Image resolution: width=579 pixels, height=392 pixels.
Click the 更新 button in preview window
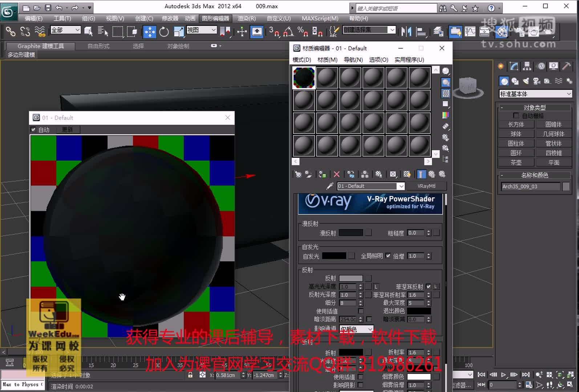click(x=67, y=130)
